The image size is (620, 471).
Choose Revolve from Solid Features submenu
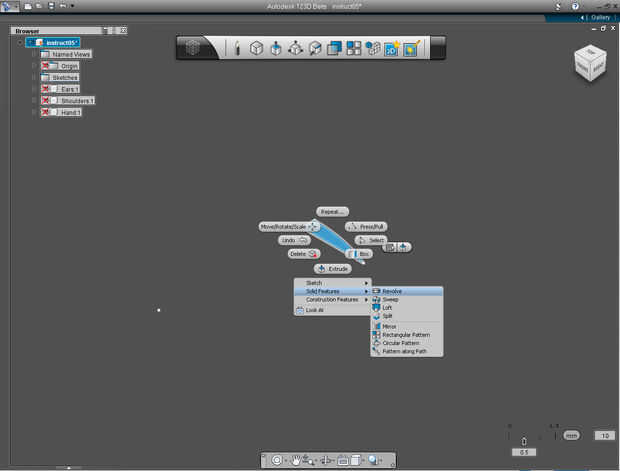[407, 291]
